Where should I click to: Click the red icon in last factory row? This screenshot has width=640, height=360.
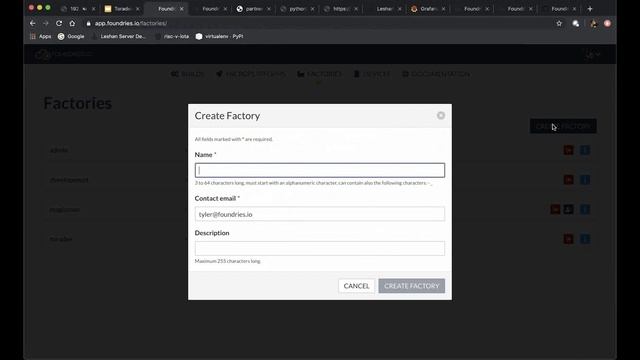tap(569, 239)
